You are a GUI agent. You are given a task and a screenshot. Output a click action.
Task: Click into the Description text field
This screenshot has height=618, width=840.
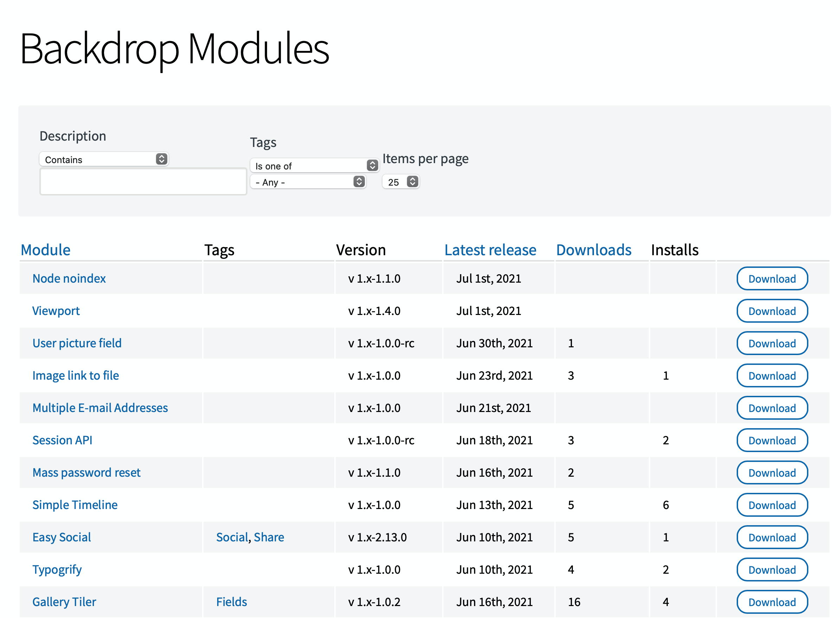(x=143, y=182)
